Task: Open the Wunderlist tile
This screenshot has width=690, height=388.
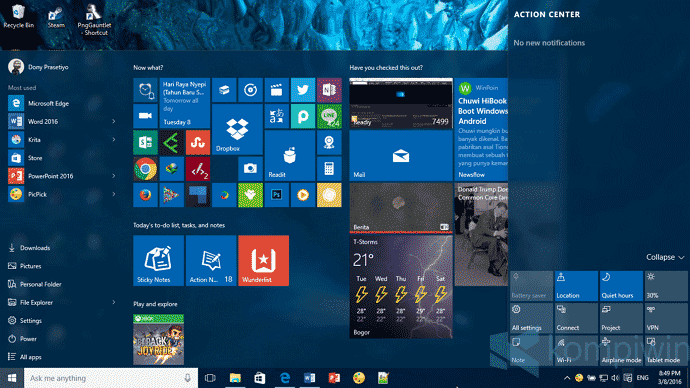Action: [x=264, y=260]
